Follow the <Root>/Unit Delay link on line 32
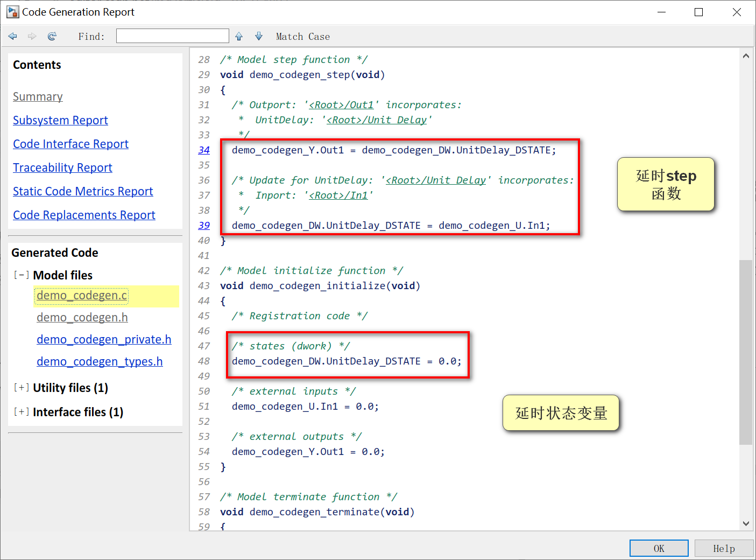 [x=377, y=120]
